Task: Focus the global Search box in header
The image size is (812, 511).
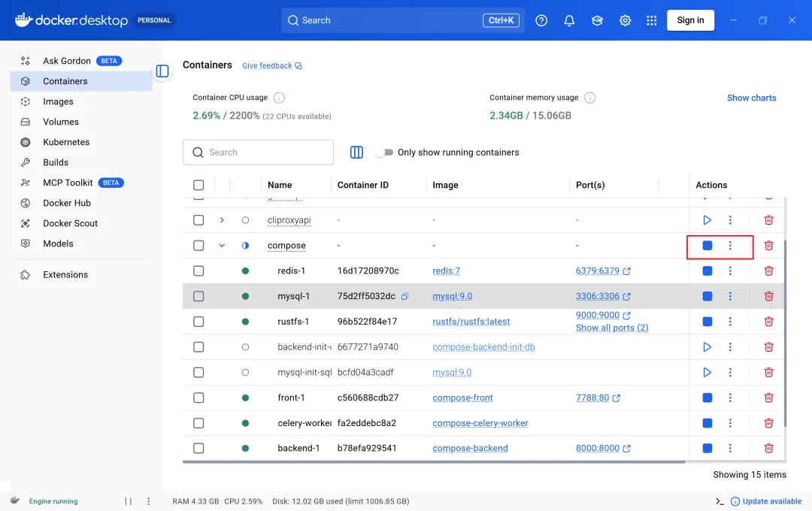Action: click(402, 20)
